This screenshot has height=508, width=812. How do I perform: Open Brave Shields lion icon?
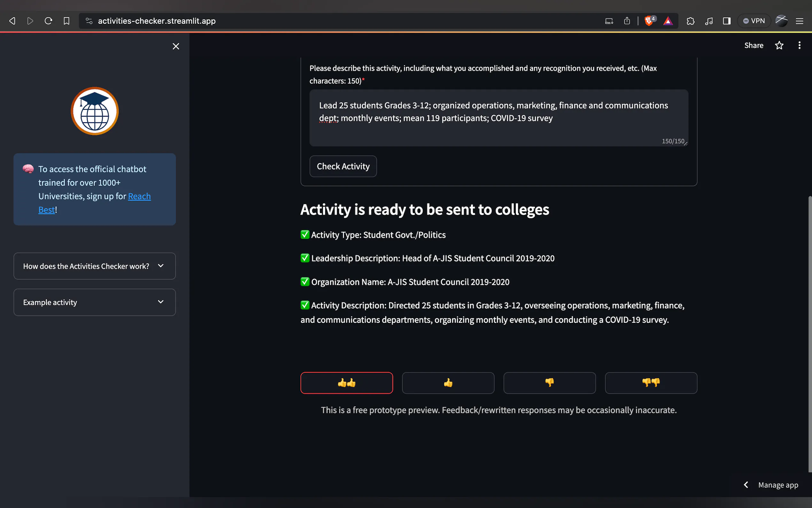[x=649, y=21]
